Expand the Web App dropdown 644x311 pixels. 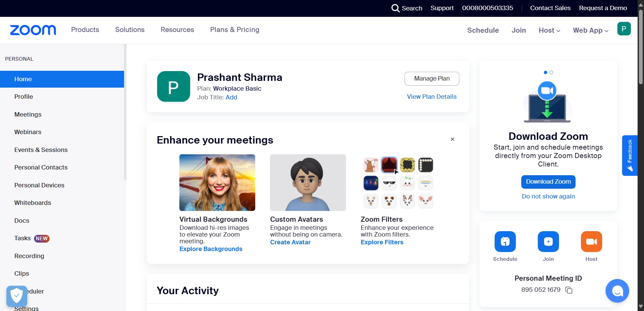591,30
